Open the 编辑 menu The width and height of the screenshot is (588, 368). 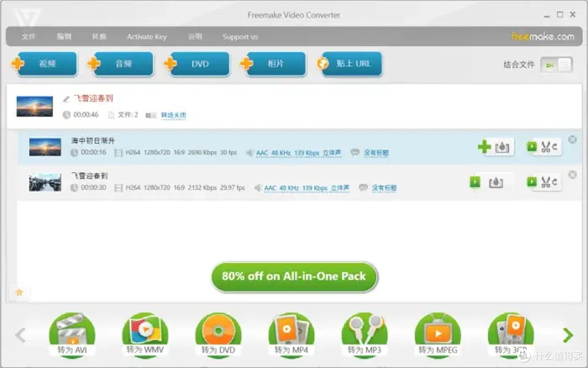tap(64, 36)
